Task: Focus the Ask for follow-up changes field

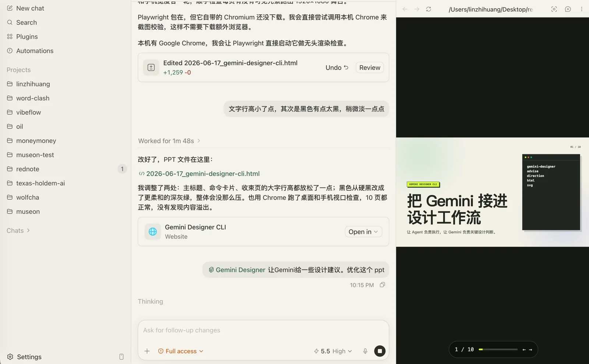Action: (x=263, y=330)
